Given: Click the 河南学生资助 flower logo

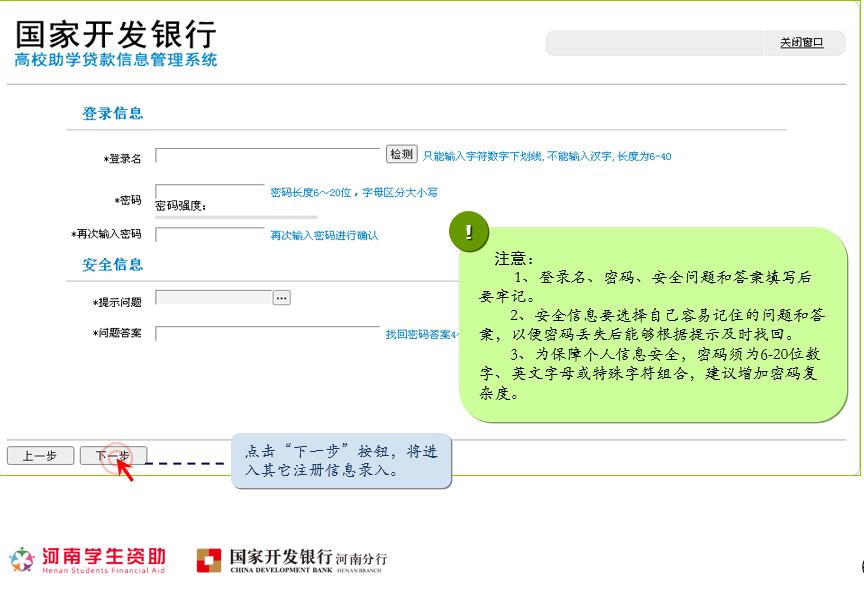Looking at the screenshot, I should (x=22, y=558).
